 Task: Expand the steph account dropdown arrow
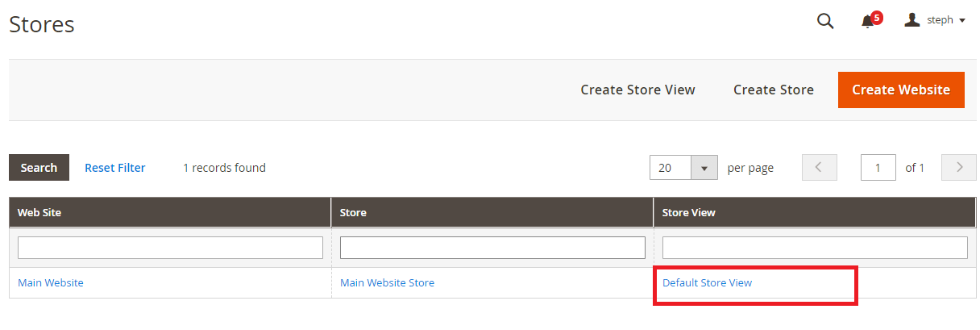pyautogui.click(x=962, y=21)
